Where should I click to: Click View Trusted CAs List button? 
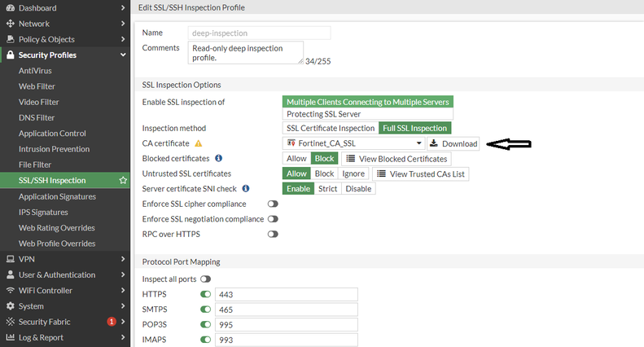coord(421,173)
